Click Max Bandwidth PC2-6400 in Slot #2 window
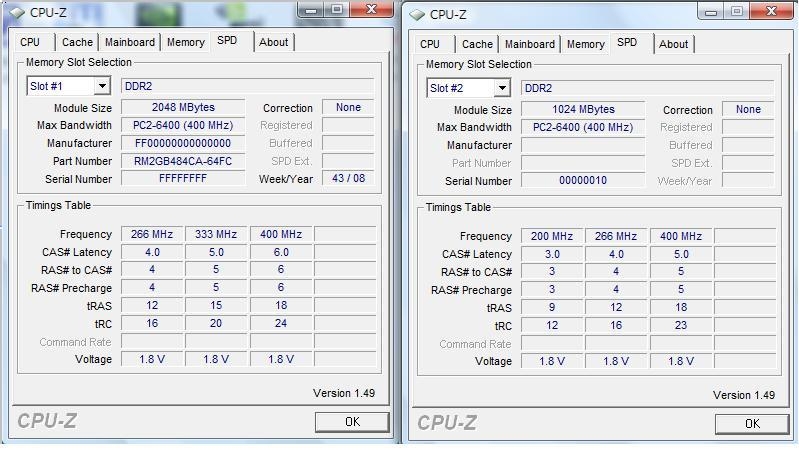Screen dimensions: 799x450 point(583,127)
